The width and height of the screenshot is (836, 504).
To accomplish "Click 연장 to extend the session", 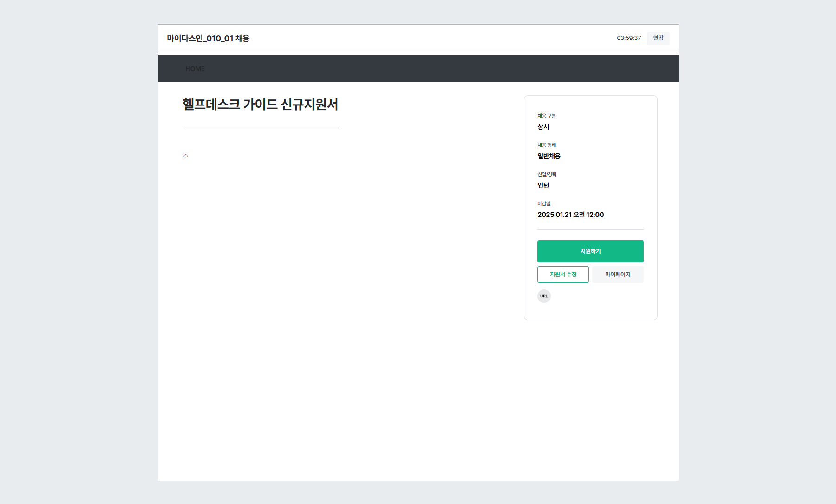I will point(658,38).
